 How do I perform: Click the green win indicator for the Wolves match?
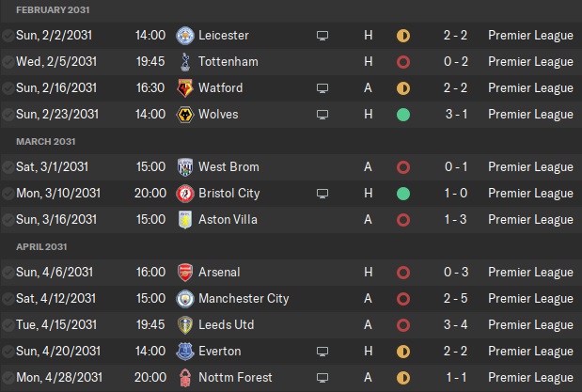[403, 115]
